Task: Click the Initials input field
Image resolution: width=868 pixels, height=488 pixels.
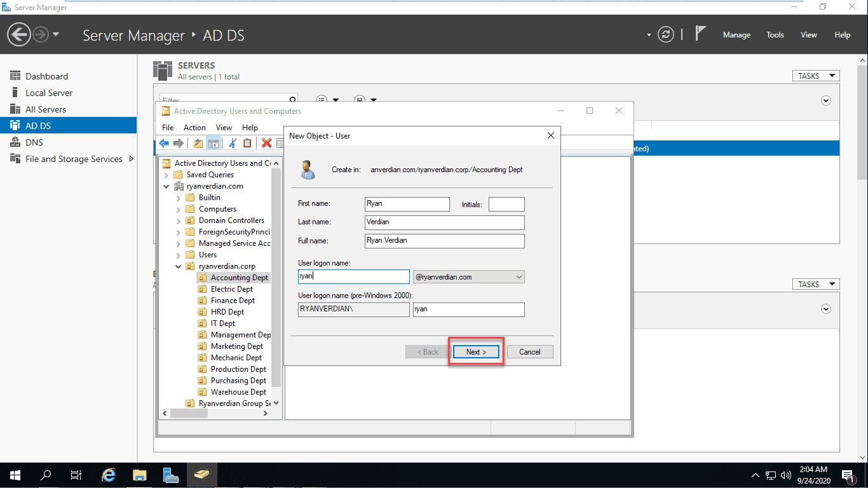Action: coord(506,204)
